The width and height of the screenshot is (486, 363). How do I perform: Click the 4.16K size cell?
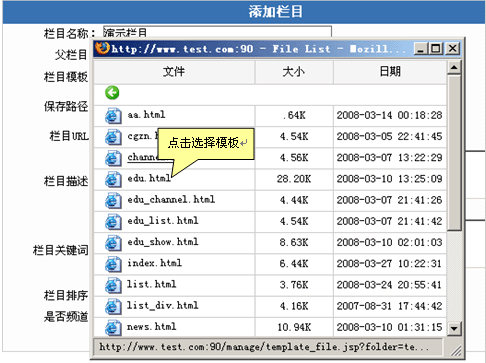[x=294, y=306]
